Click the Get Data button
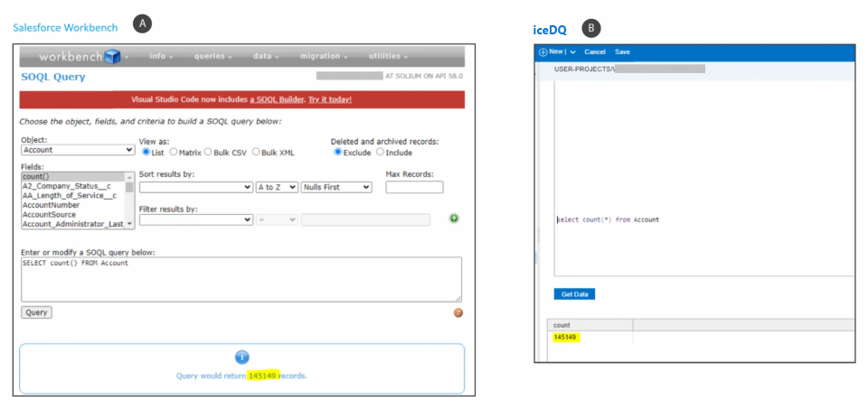Viewport: 868px width, 410px height. [x=574, y=294]
